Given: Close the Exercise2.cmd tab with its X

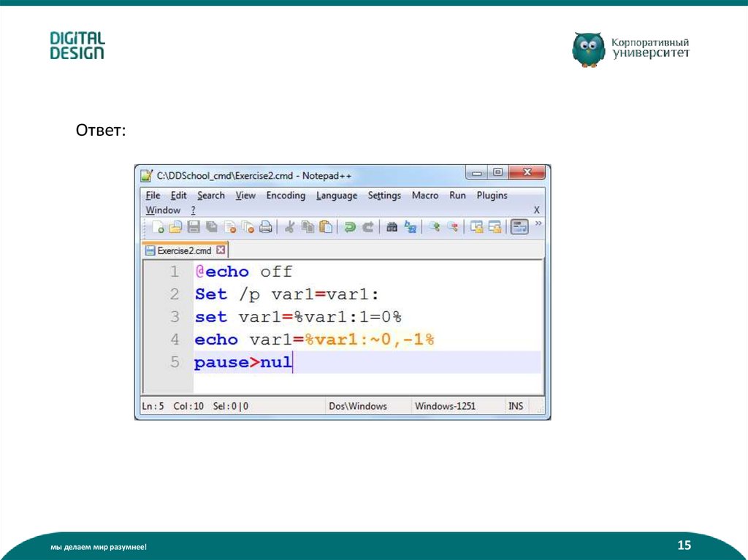Looking at the screenshot, I should pyautogui.click(x=221, y=250).
